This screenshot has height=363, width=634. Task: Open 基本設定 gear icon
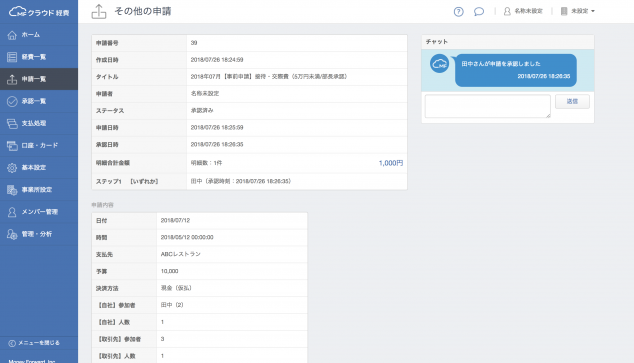point(12,168)
